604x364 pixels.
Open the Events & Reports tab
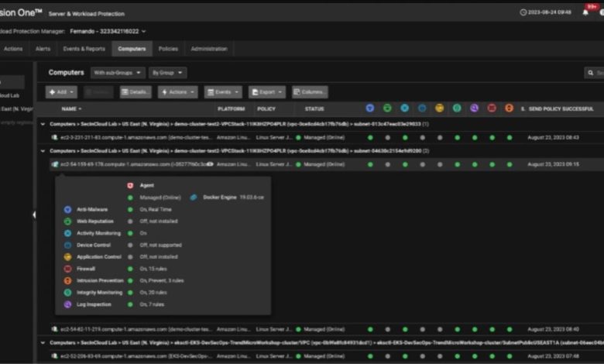pos(84,49)
